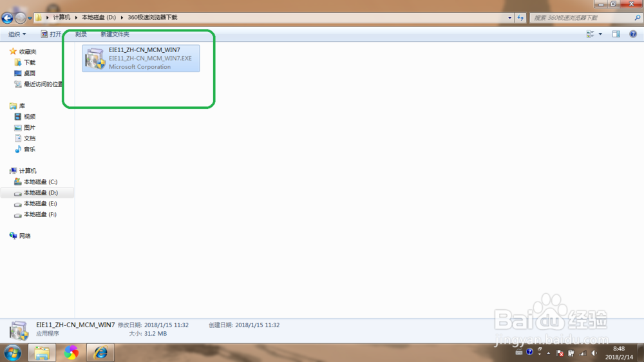The height and width of the screenshot is (362, 644).
Task: Click the Forward navigation arrow
Action: pos(20,17)
